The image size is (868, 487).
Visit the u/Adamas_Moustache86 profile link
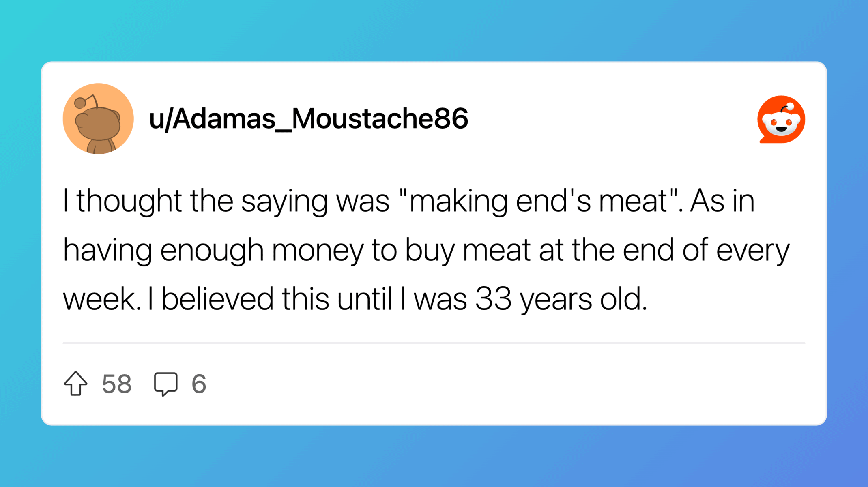308,119
